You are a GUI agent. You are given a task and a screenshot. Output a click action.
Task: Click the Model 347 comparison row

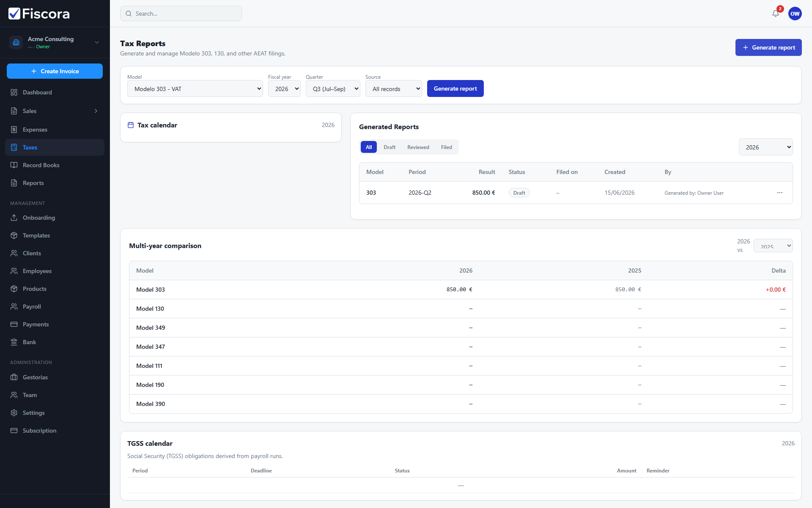pos(461,347)
